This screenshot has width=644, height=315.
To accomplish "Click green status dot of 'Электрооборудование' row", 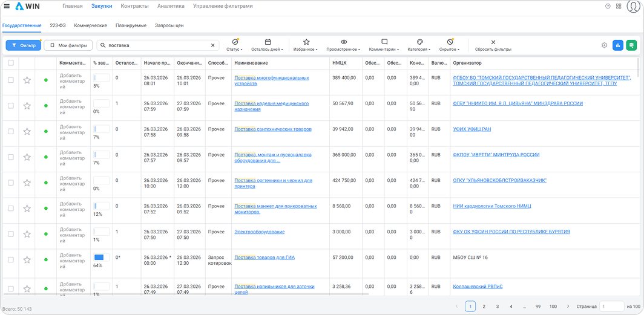I will click(46, 234).
